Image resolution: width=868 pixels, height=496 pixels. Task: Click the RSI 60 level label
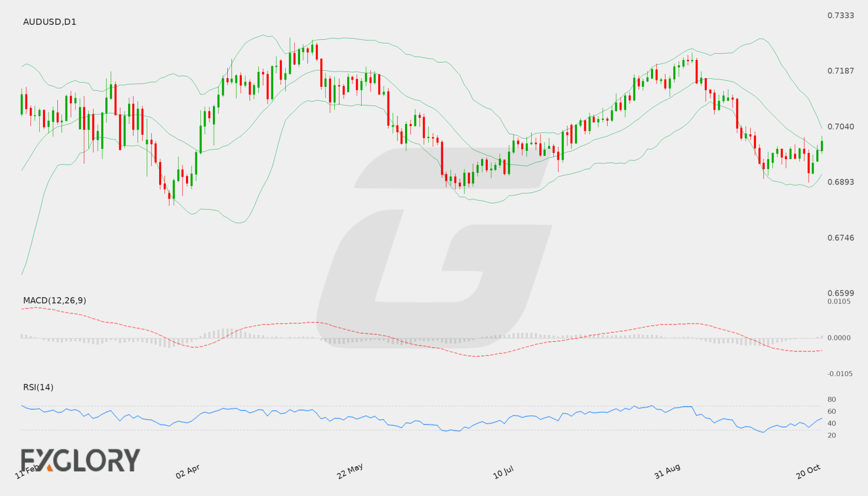pos(832,411)
